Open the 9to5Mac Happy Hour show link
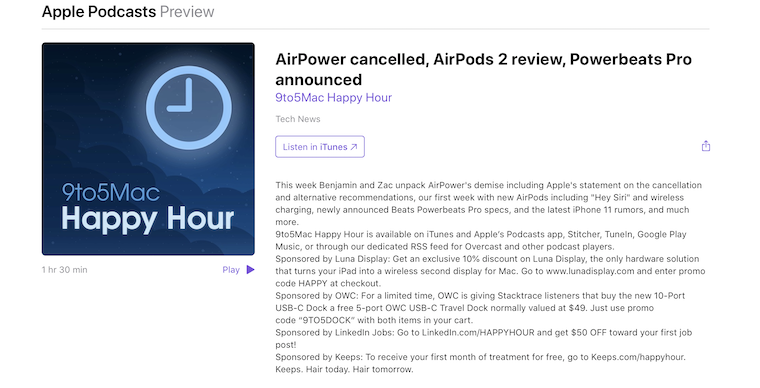Viewport: 760px width, 388px height. 333,97
